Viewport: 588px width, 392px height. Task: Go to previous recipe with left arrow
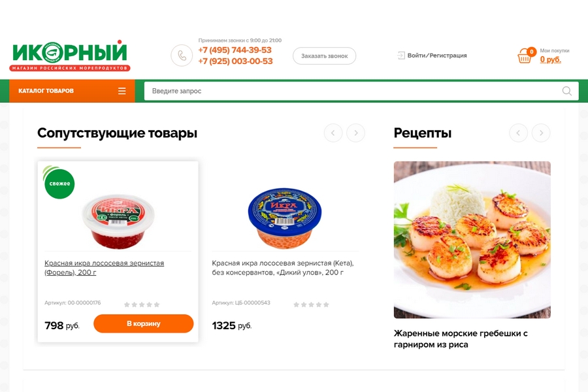click(x=518, y=133)
